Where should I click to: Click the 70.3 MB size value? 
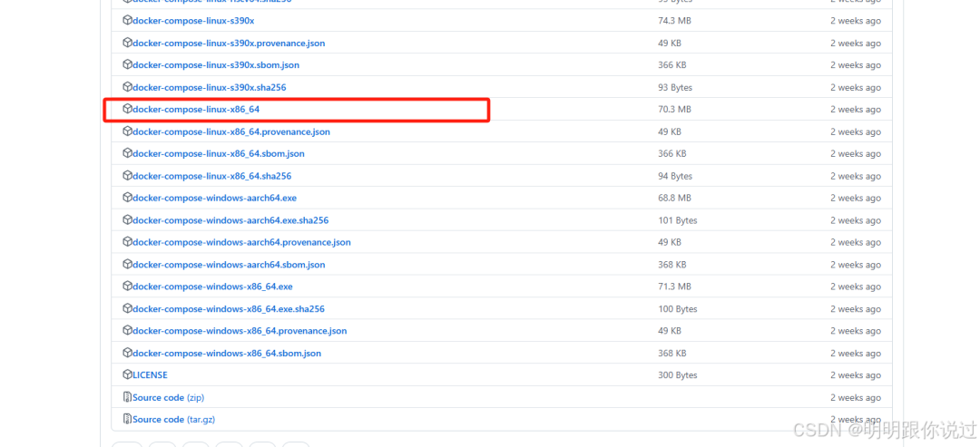674,109
